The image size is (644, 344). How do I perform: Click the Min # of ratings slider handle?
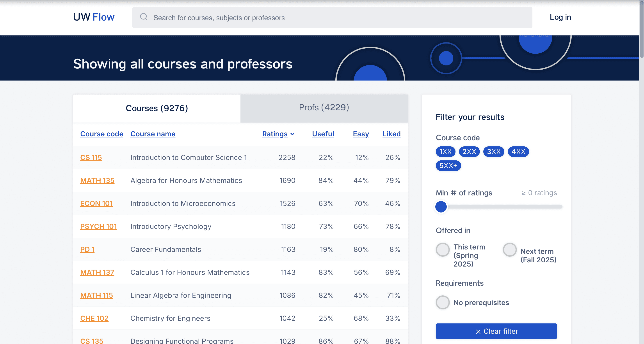[441, 207]
